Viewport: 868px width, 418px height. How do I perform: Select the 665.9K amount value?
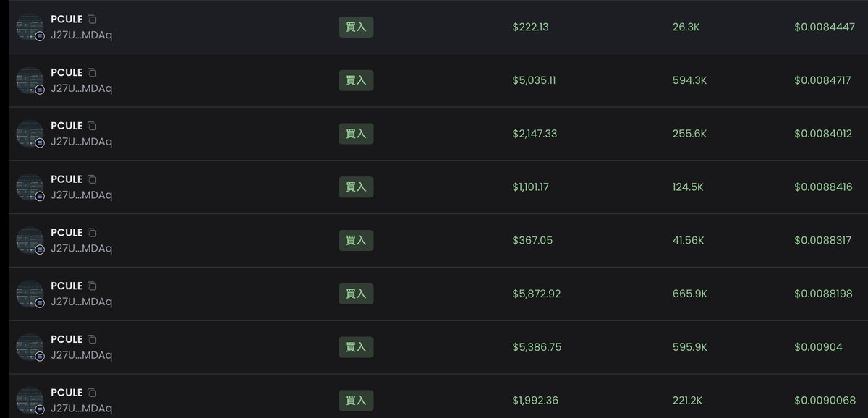(689, 294)
